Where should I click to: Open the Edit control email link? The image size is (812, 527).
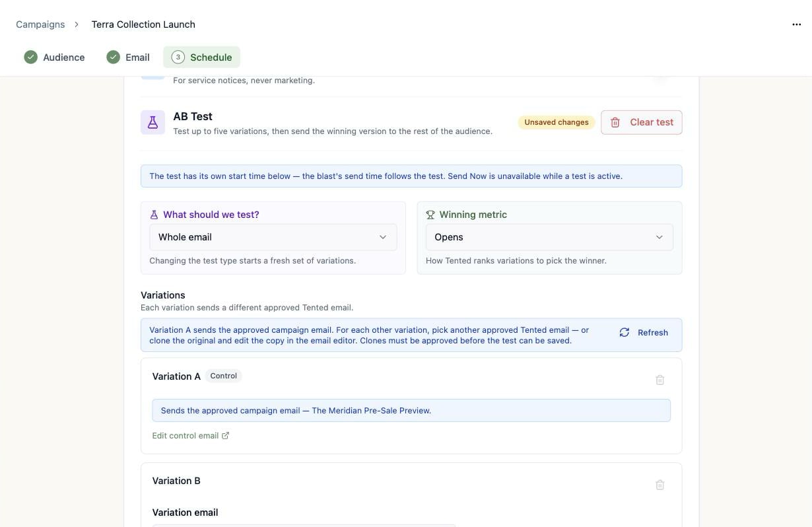[191, 436]
